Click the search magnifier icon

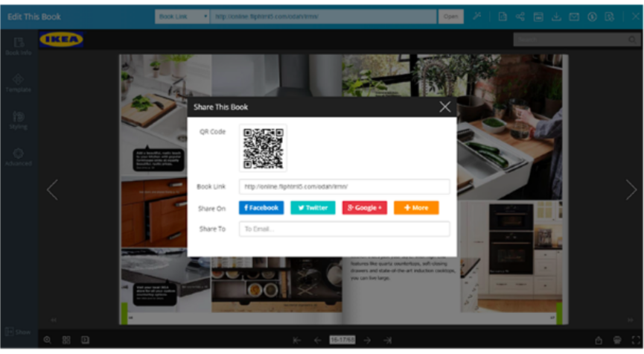[632, 39]
